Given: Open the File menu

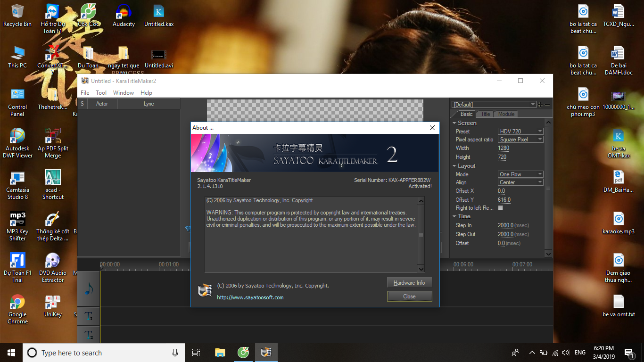Looking at the screenshot, I should (85, 93).
